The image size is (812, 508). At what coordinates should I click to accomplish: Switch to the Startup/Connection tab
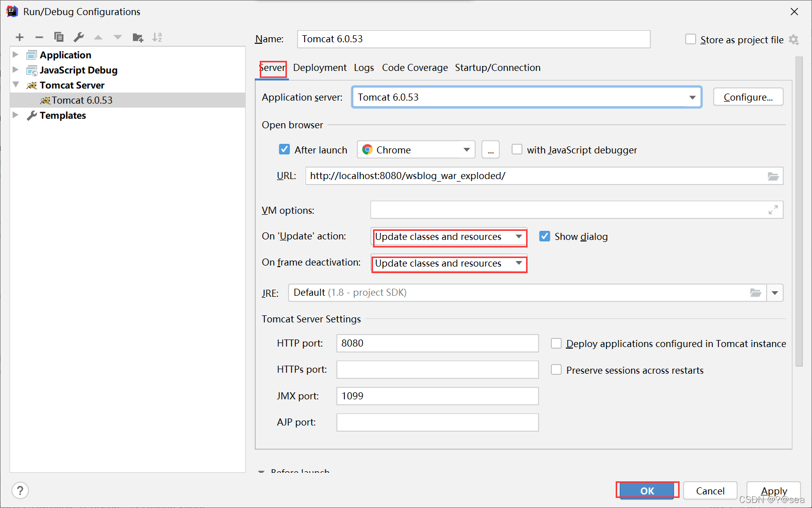point(498,68)
